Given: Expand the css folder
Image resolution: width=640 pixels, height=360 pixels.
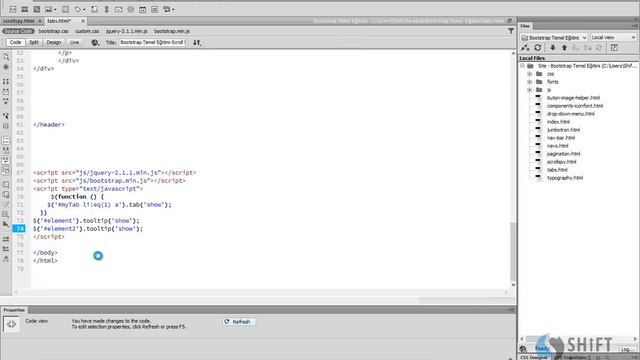Looking at the screenshot, I should [530, 74].
